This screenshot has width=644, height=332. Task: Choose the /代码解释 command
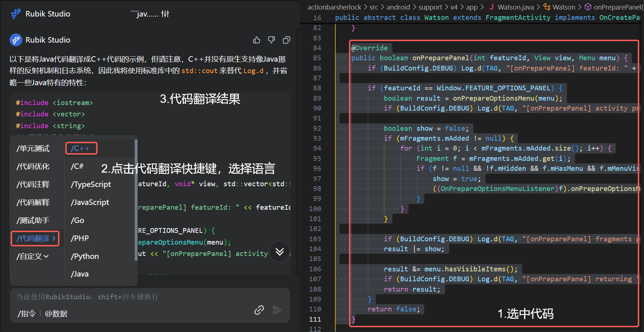[x=33, y=202]
